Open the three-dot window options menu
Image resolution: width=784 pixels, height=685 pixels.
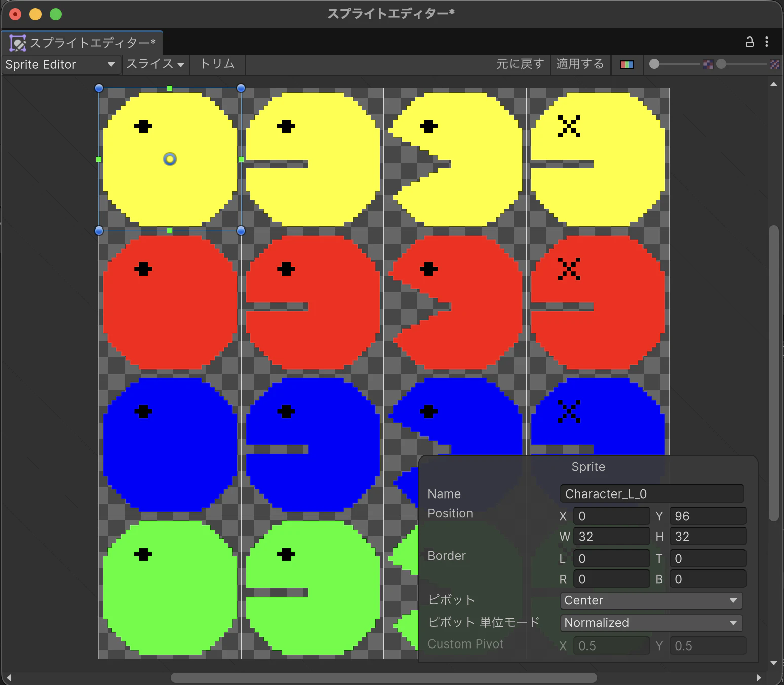click(767, 42)
